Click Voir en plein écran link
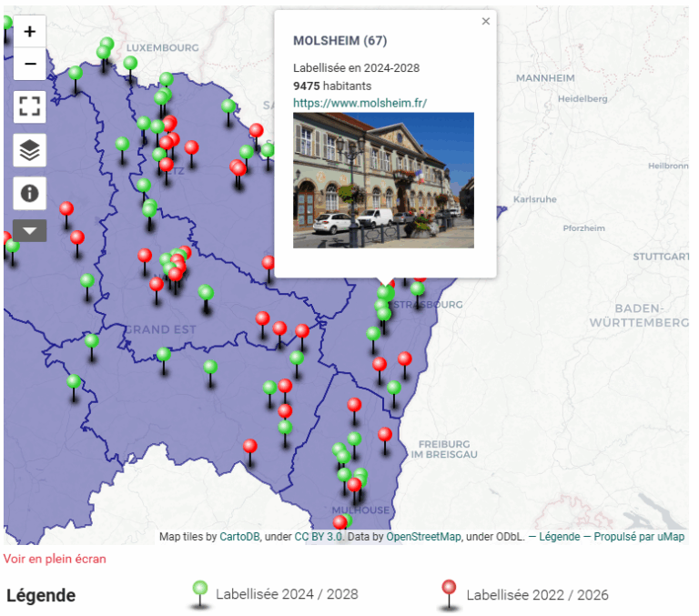Viewport: 699px width, 616px height. (x=55, y=559)
